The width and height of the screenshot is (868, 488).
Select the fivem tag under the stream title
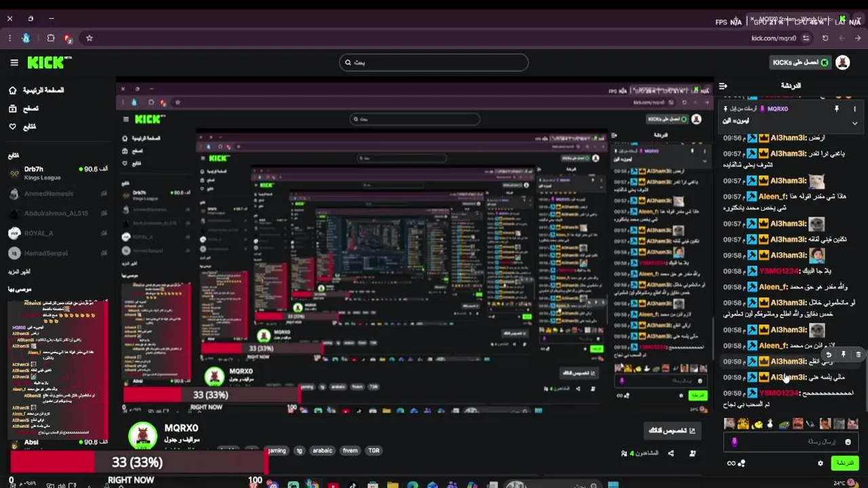click(350, 451)
